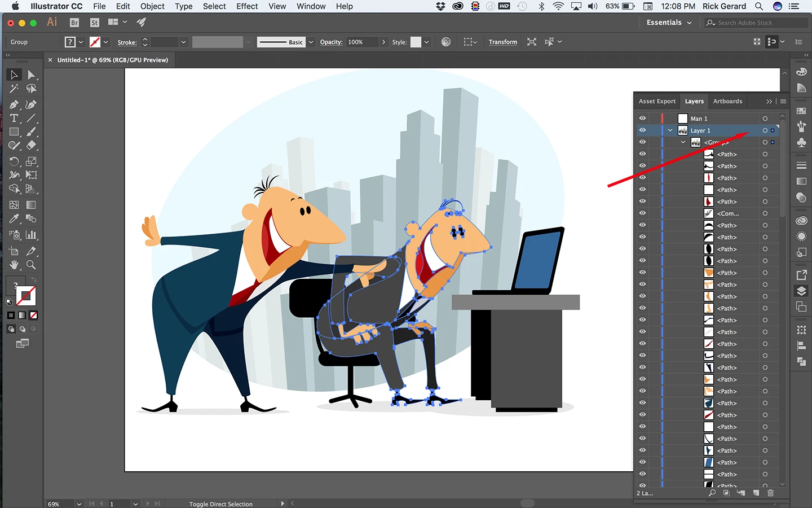Select the Perspective Grid tool

tap(31, 189)
